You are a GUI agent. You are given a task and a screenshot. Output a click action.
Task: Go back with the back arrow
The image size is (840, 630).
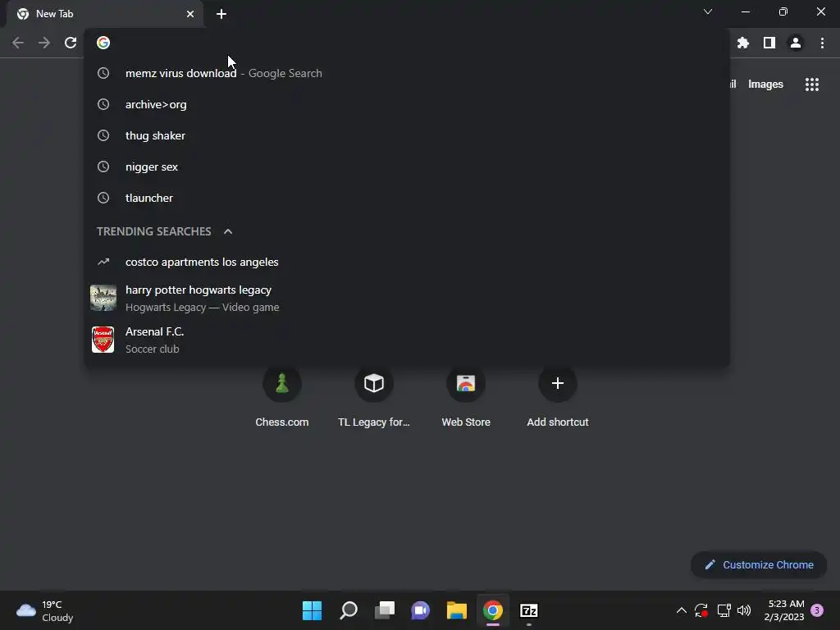(x=18, y=43)
